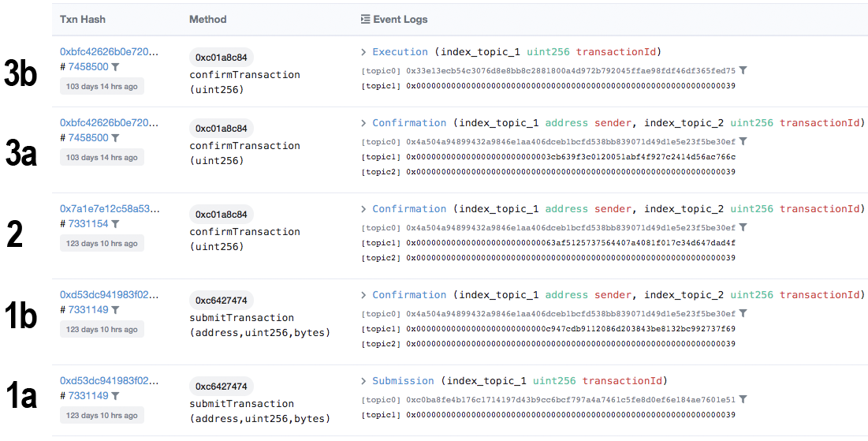Open transaction hash 0x7a1e7e12c58a53 link
This screenshot has width=868, height=441.
[x=109, y=209]
